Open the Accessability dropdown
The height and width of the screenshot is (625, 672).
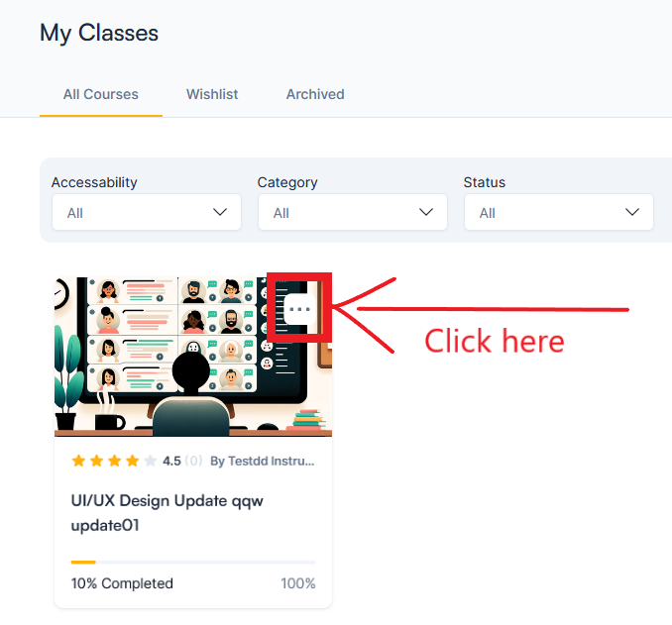(x=147, y=212)
